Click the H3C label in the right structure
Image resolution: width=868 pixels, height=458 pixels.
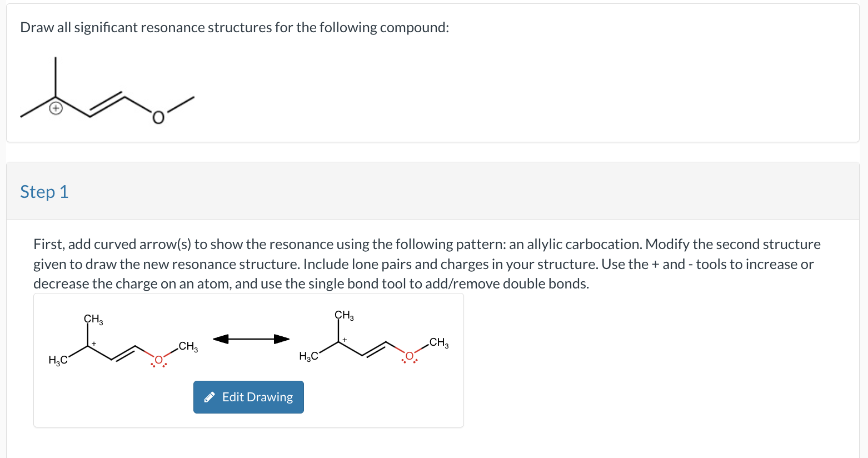308,355
